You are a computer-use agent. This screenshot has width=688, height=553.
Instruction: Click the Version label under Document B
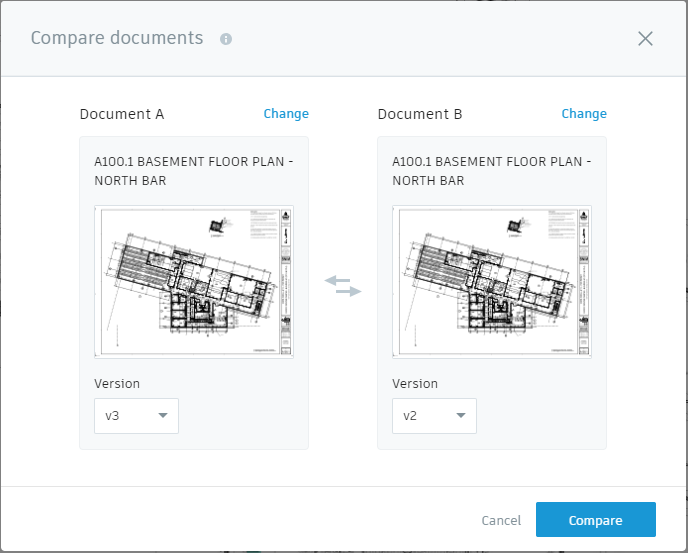tap(415, 383)
